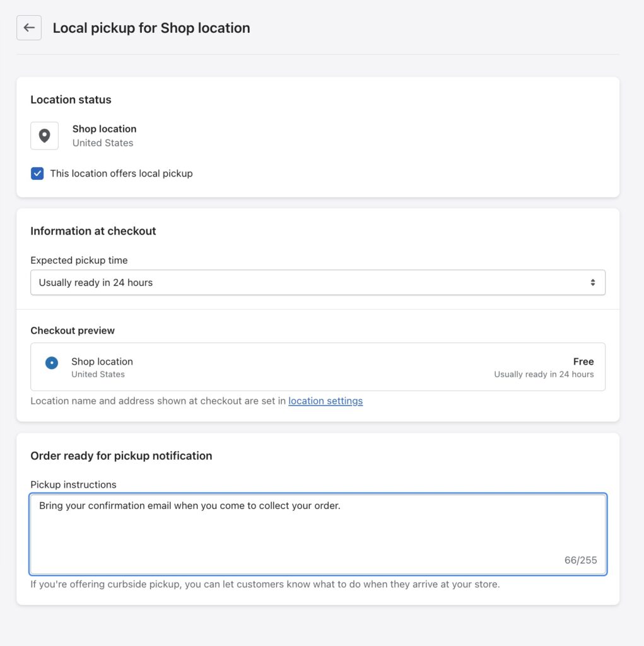Screen dimensions: 644x646
Task: Click the 'Local pickup for Shop location' header
Action: pyautogui.click(x=151, y=28)
